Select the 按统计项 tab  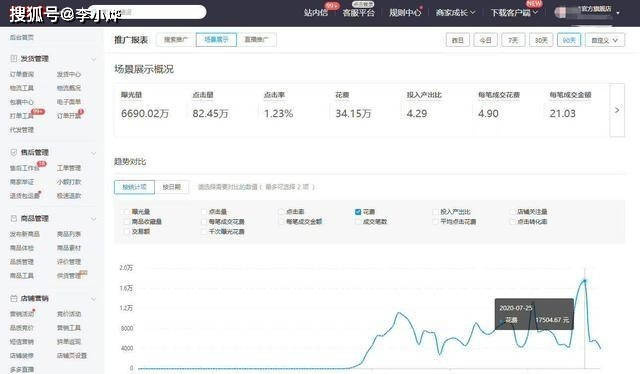point(134,187)
